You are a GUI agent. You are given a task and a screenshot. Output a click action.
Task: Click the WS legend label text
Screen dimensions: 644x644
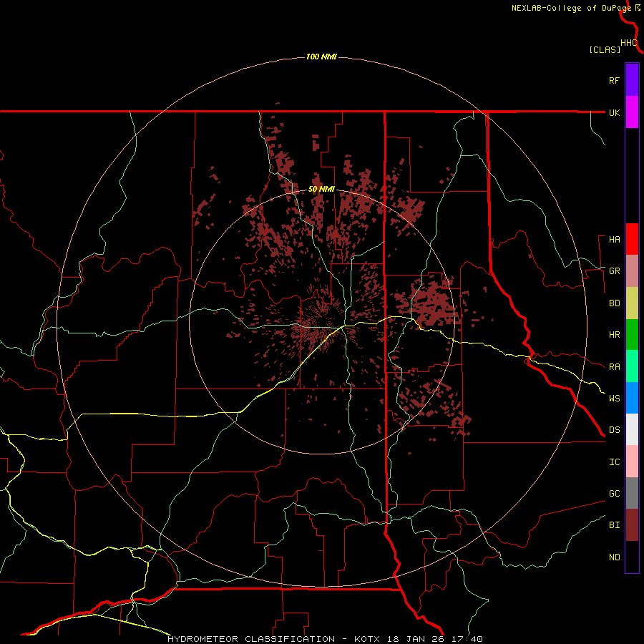(x=615, y=399)
